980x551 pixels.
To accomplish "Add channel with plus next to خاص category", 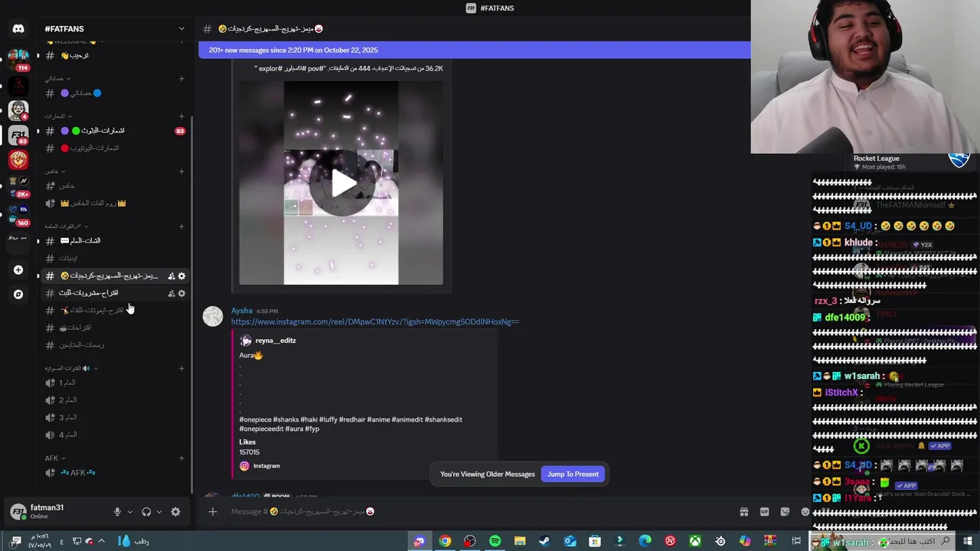I will [x=181, y=171].
